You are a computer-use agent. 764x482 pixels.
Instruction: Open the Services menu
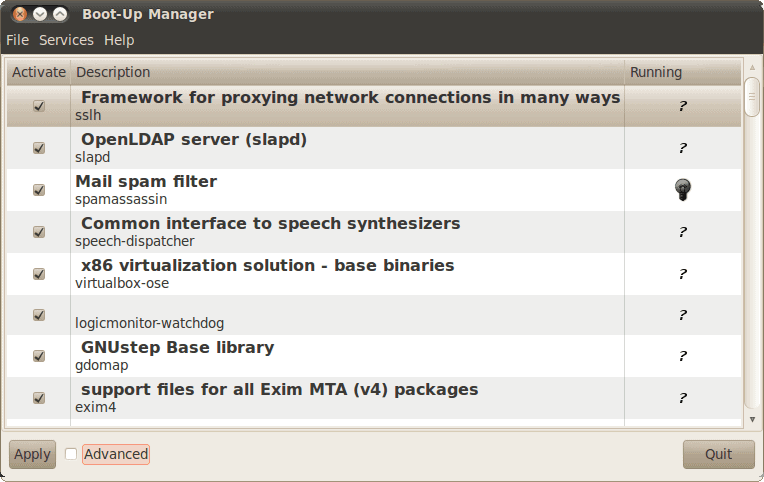(x=66, y=40)
